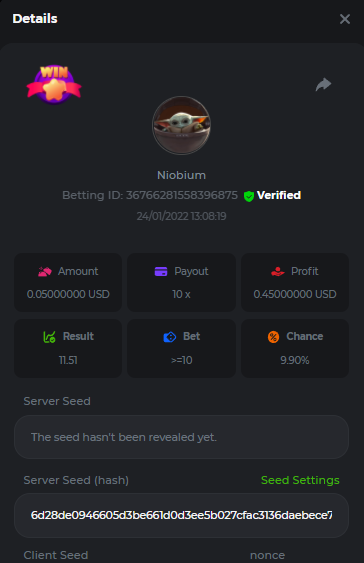Open Niobium's avatar picture
364x563 pixels.
tap(181, 125)
